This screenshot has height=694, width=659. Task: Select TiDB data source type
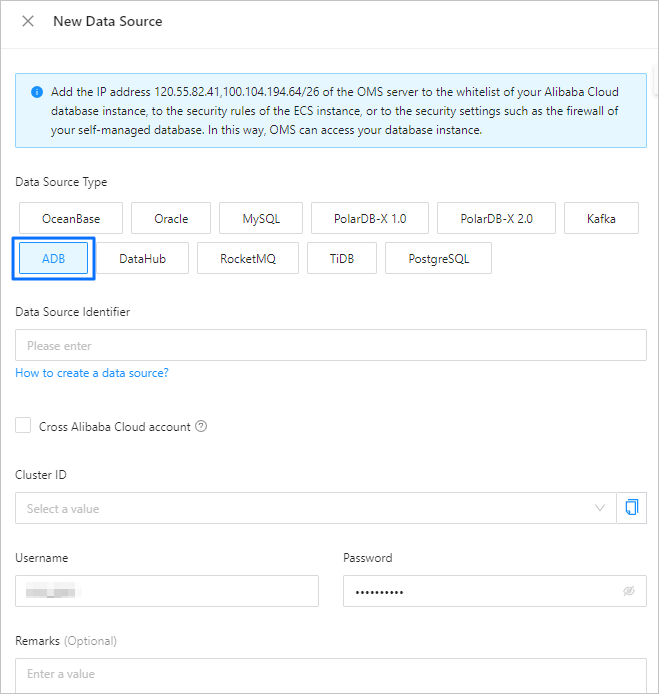(342, 258)
